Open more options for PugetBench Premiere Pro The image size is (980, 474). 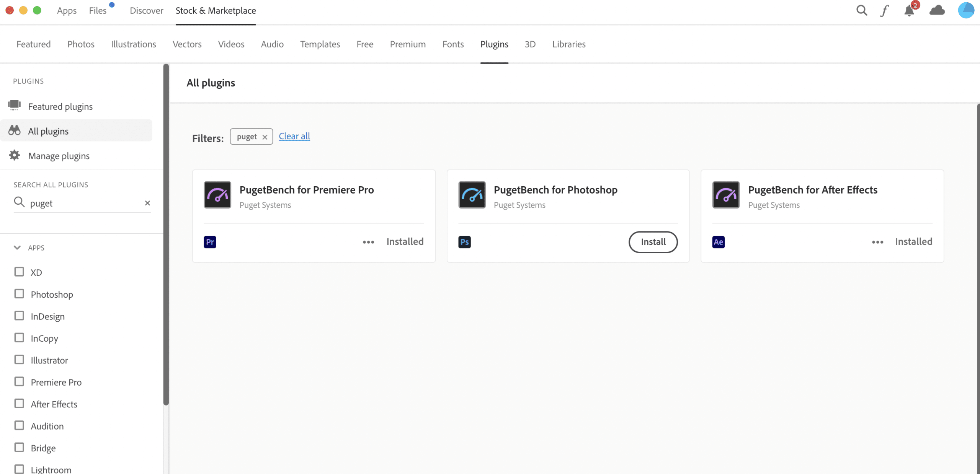tap(368, 242)
